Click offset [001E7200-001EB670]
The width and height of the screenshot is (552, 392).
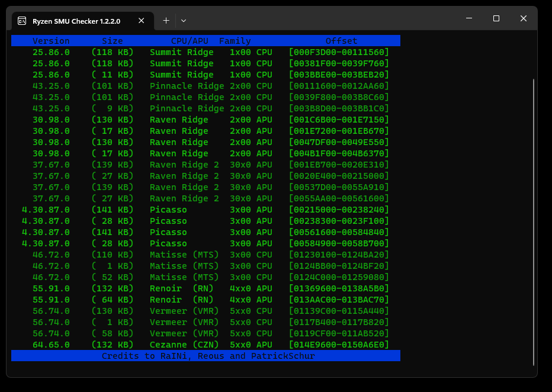[339, 131]
